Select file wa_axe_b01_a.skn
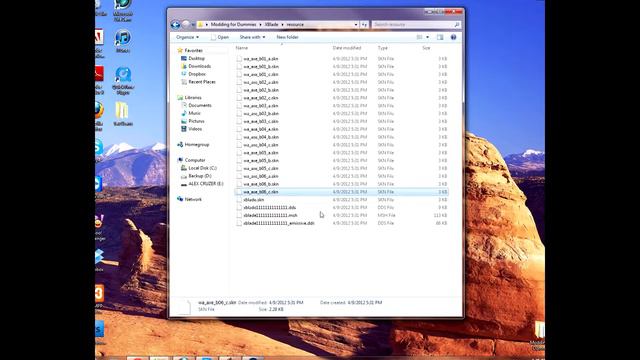640x360 pixels. (x=260, y=59)
